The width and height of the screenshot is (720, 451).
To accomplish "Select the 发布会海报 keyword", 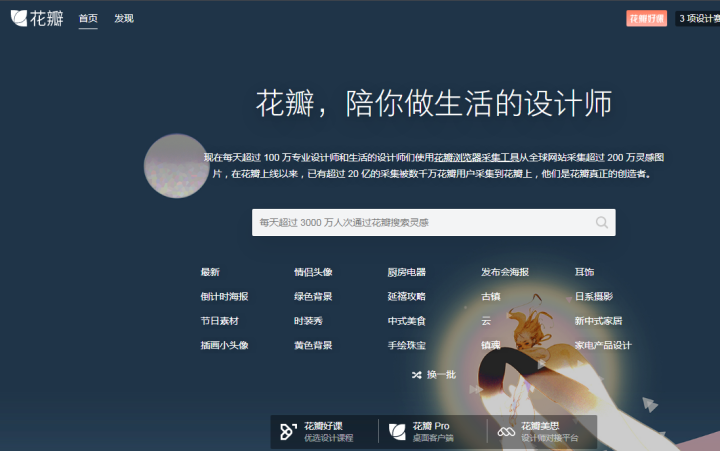I will [x=505, y=272].
